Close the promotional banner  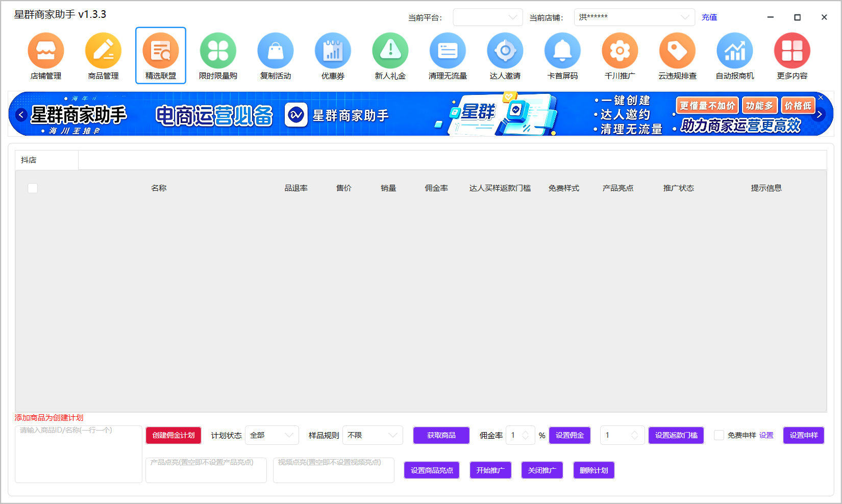[x=821, y=97]
